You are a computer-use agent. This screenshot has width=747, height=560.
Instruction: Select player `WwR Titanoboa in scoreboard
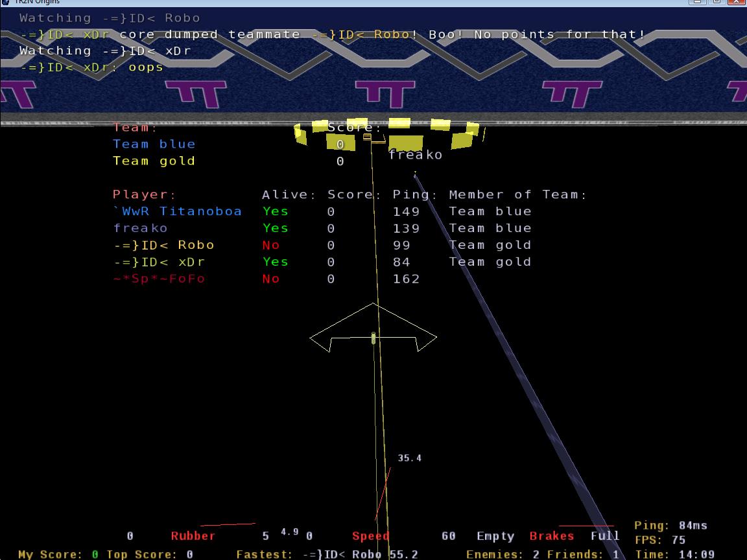point(177,211)
